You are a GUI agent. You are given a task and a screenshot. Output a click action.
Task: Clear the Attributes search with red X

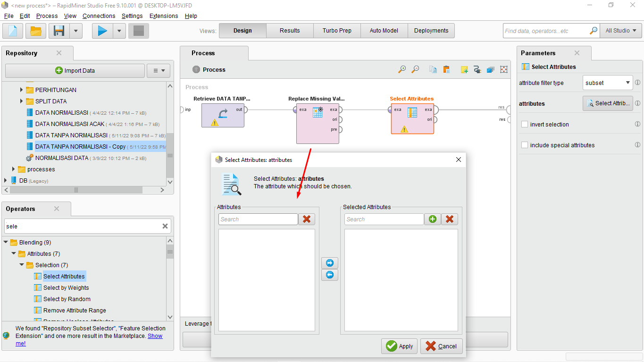pos(307,219)
